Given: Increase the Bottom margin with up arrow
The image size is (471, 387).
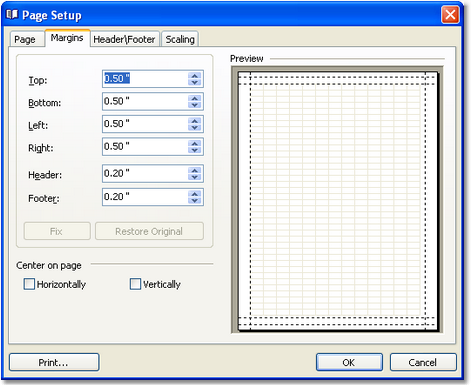Looking at the screenshot, I should 195,98.
